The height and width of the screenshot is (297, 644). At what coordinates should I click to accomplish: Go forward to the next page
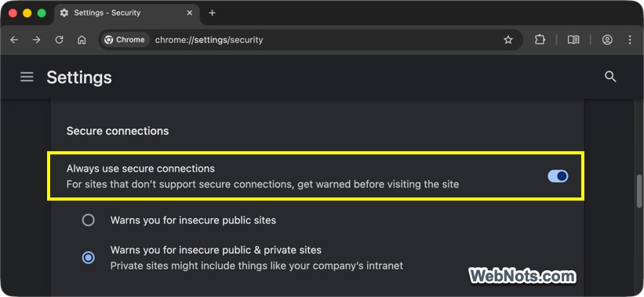tap(37, 40)
